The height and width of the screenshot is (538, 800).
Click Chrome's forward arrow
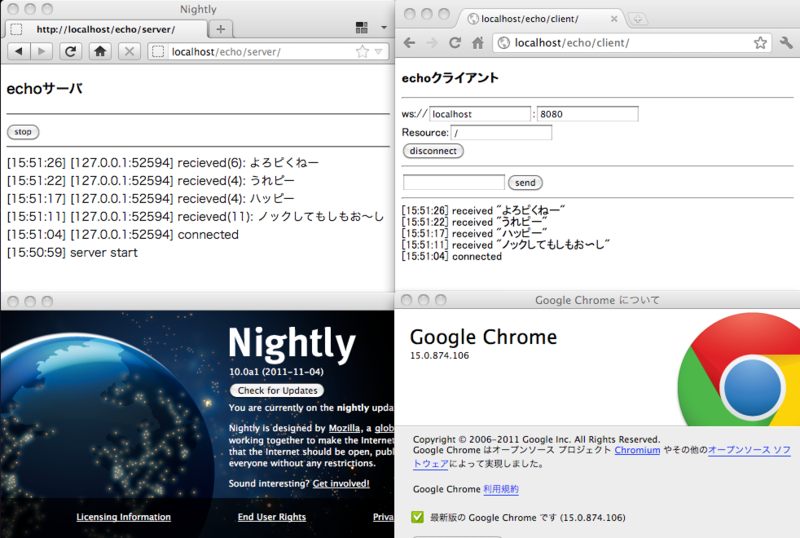tap(432, 43)
